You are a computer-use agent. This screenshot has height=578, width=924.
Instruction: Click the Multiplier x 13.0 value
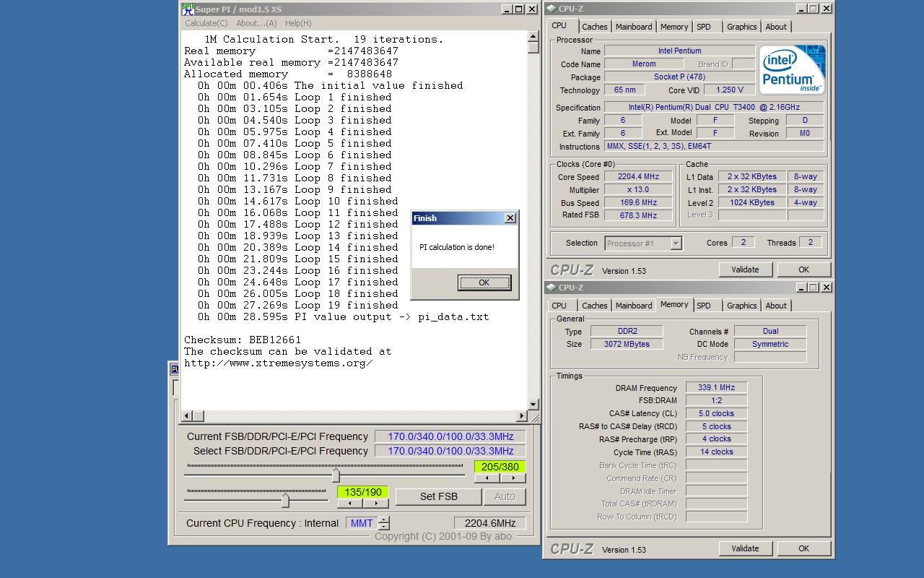coord(638,190)
